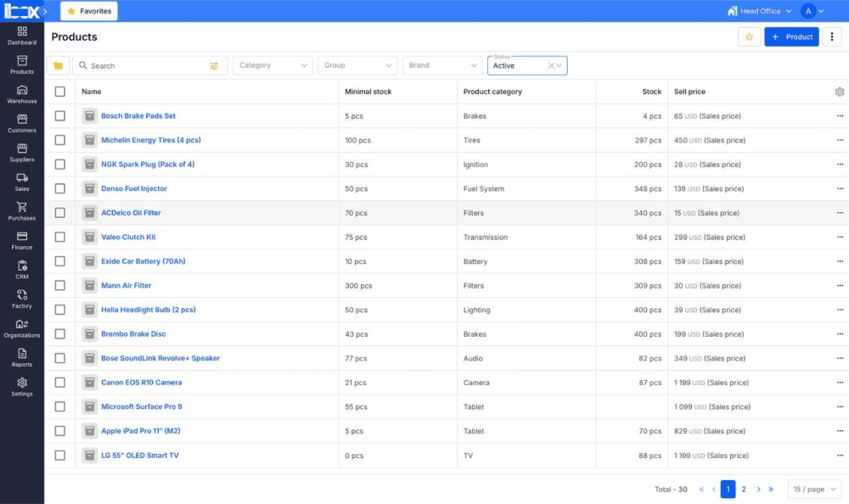Viewport: 849px width, 504px height.
Task: Open Factory in the sidebar
Action: pos(22,300)
